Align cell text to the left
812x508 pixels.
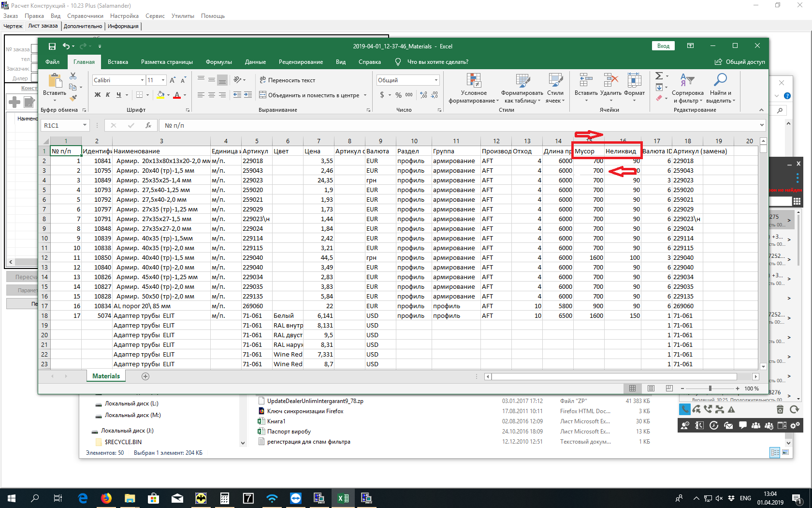201,95
